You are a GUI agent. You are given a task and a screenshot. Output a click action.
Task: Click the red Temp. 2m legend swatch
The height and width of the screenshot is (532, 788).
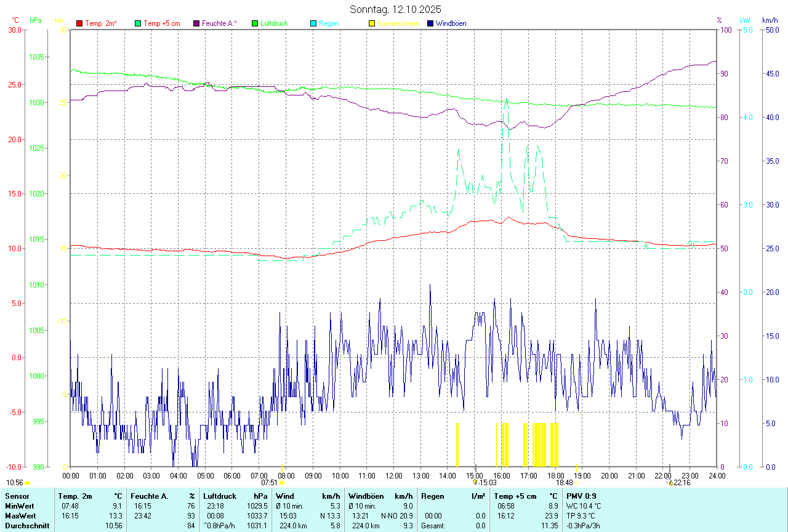point(79,23)
